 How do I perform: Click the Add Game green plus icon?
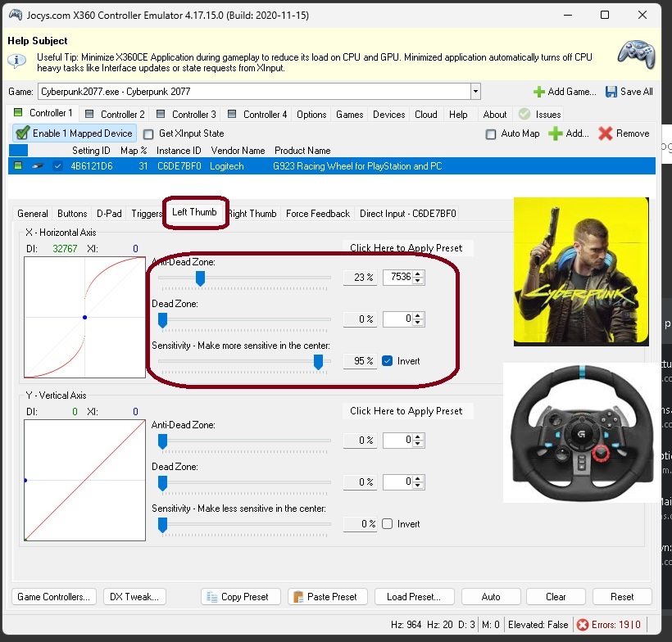538,92
